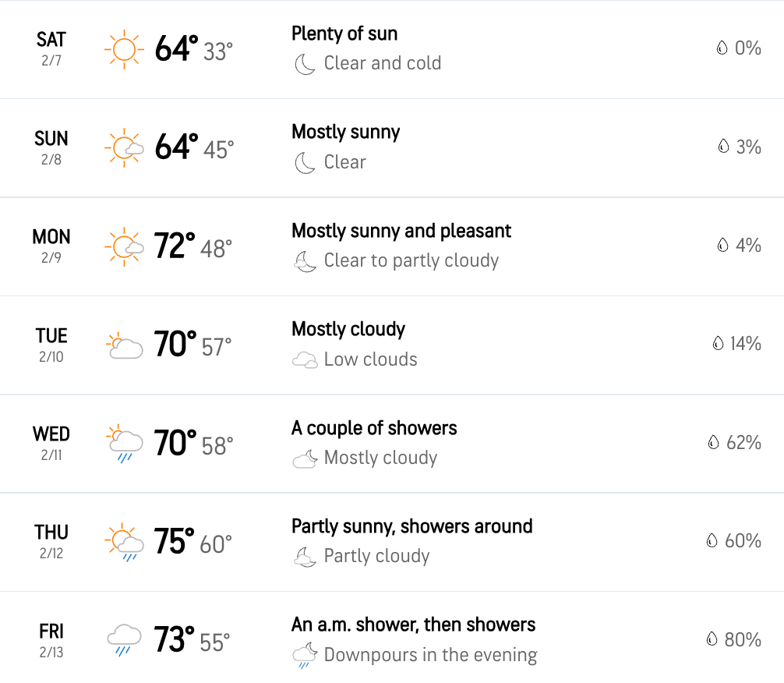Screen dimensions: 784x683
Task: Click the rain cloud icon for Friday 2/13
Action: point(124,640)
